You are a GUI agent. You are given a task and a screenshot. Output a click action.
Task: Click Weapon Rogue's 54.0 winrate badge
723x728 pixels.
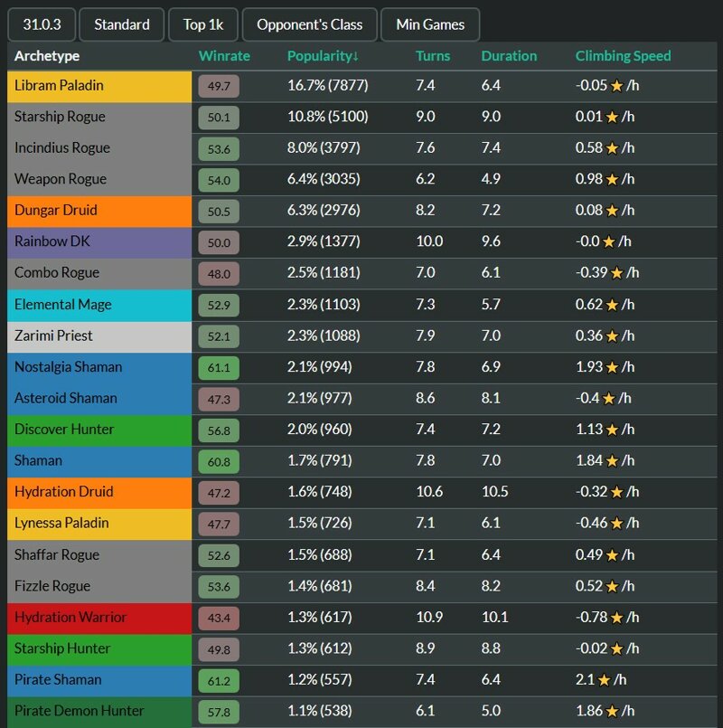[219, 180]
